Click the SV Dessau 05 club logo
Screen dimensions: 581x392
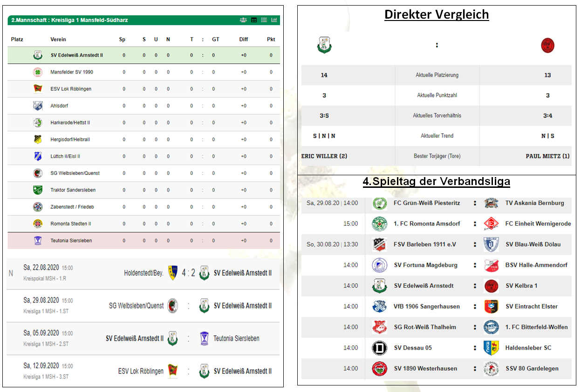click(379, 348)
